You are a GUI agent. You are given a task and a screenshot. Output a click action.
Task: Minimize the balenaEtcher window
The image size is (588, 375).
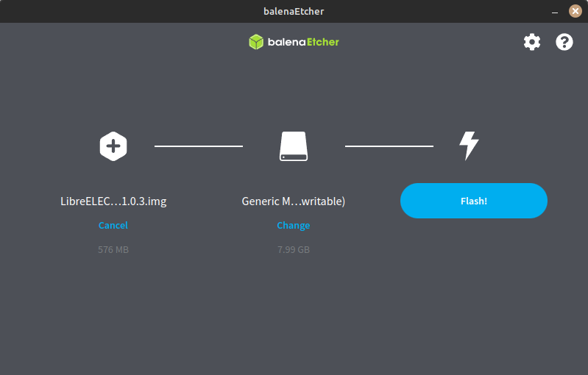click(553, 11)
